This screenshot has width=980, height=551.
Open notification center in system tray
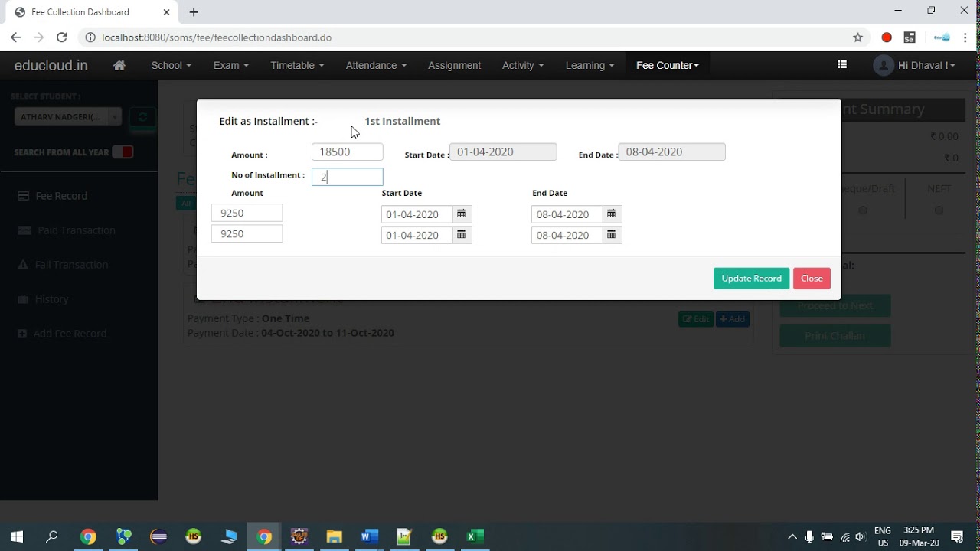(x=957, y=536)
